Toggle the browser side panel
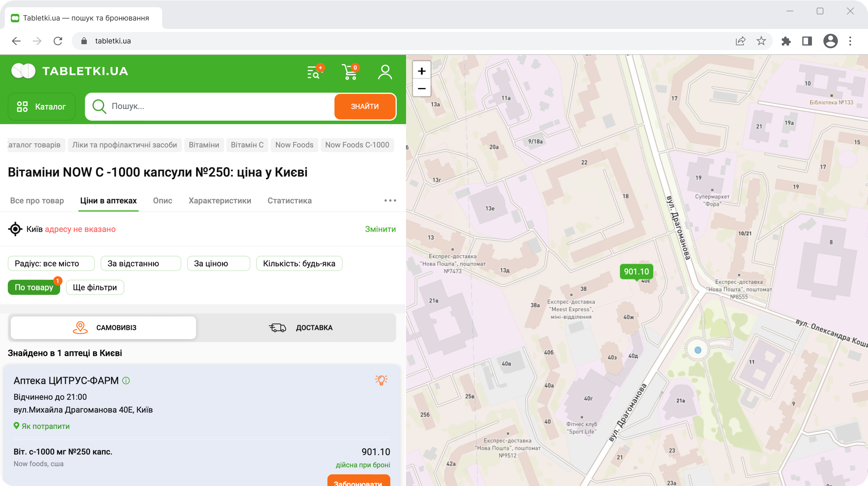Viewport: 868px width, 486px height. (807, 41)
